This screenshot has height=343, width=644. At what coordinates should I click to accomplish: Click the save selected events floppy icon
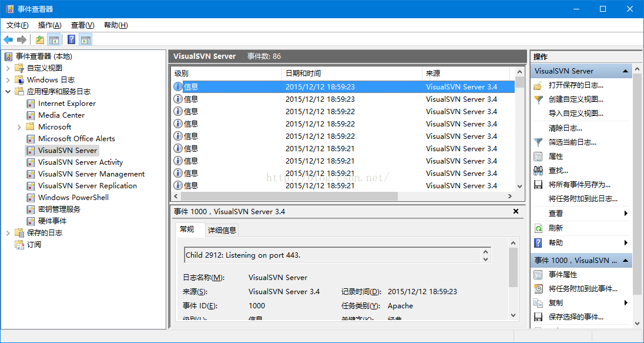538,317
